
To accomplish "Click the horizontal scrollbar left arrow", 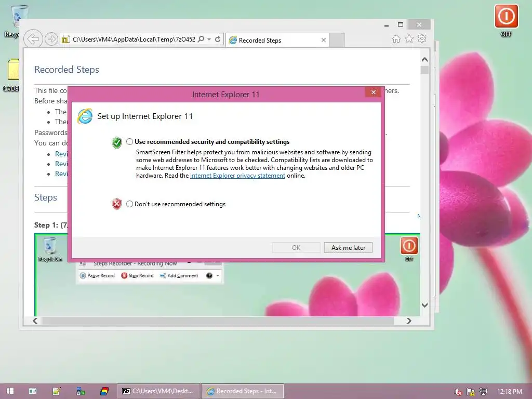I will pos(35,321).
